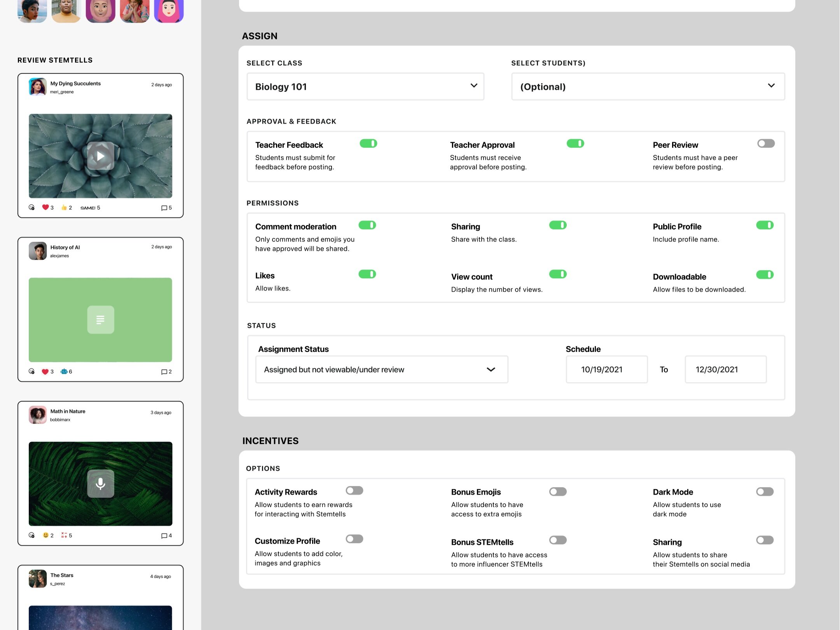This screenshot has width=840, height=630.
Task: Click the bobbimarx username
Action: (60, 420)
